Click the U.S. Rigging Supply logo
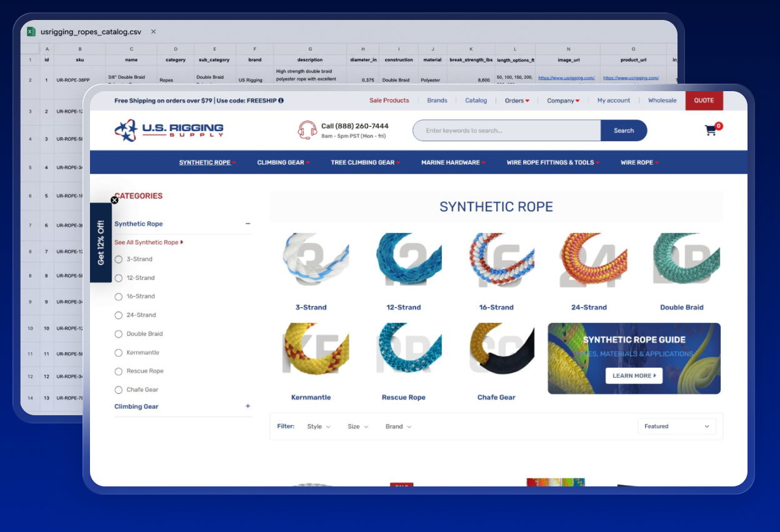Screen dimensions: 780x532 tap(169, 131)
